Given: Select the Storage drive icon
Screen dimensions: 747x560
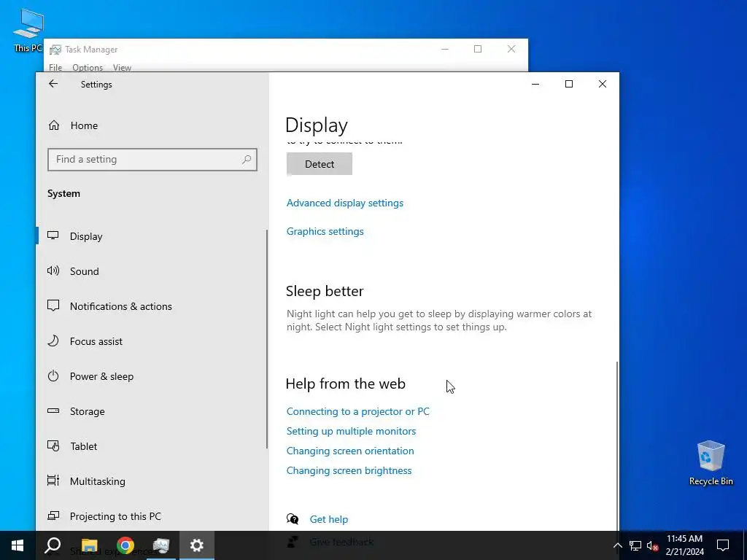Looking at the screenshot, I should pos(53,411).
